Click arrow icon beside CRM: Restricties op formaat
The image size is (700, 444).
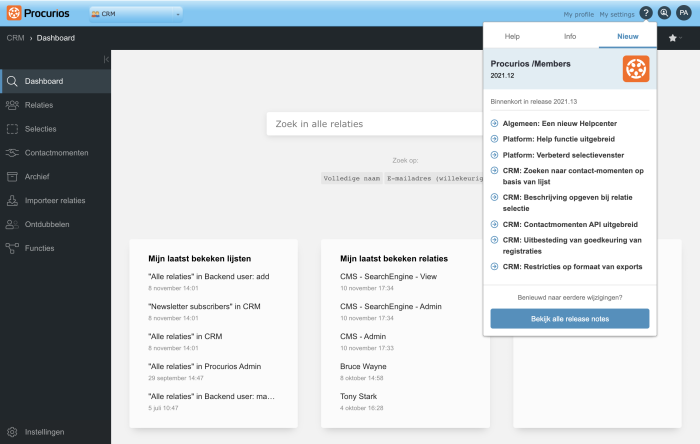click(494, 266)
